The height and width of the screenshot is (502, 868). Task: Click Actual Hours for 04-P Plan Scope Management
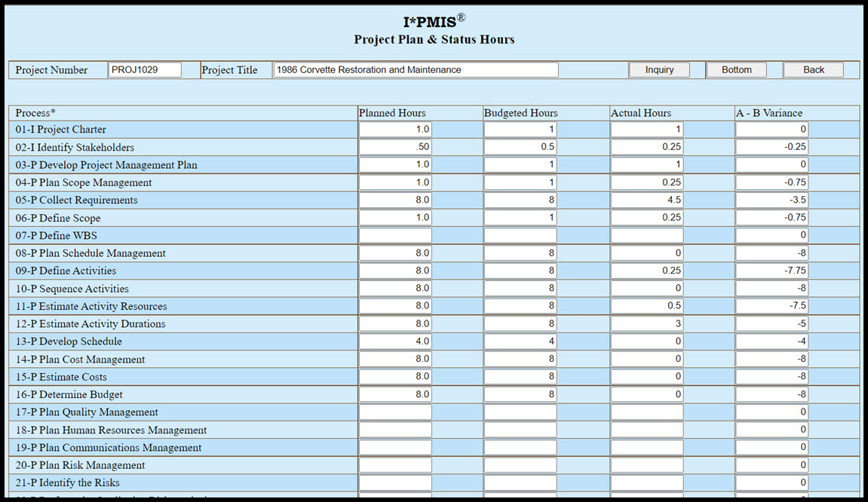pos(646,182)
